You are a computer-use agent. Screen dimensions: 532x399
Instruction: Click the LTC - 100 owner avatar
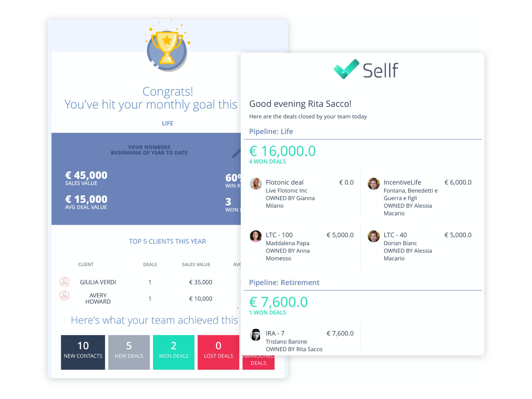[x=256, y=236]
